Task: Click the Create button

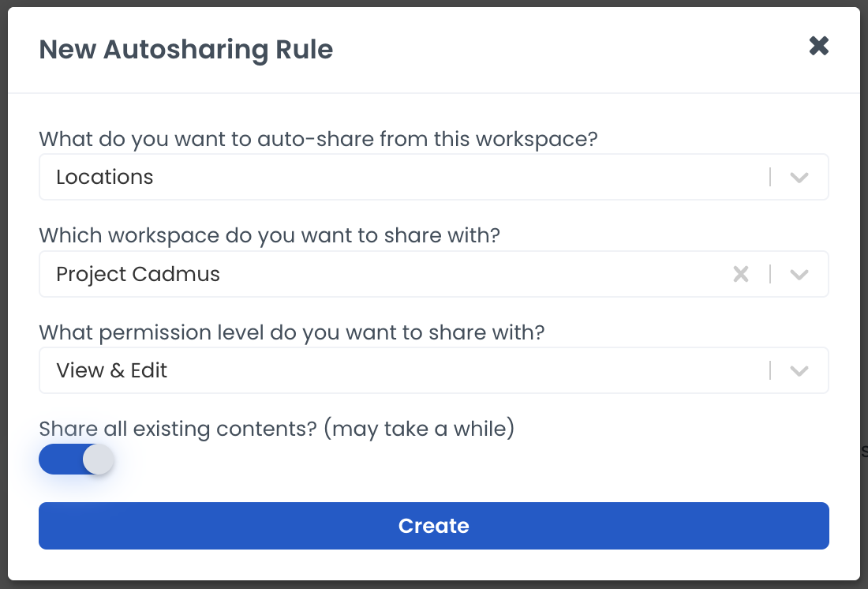Action: [x=433, y=526]
